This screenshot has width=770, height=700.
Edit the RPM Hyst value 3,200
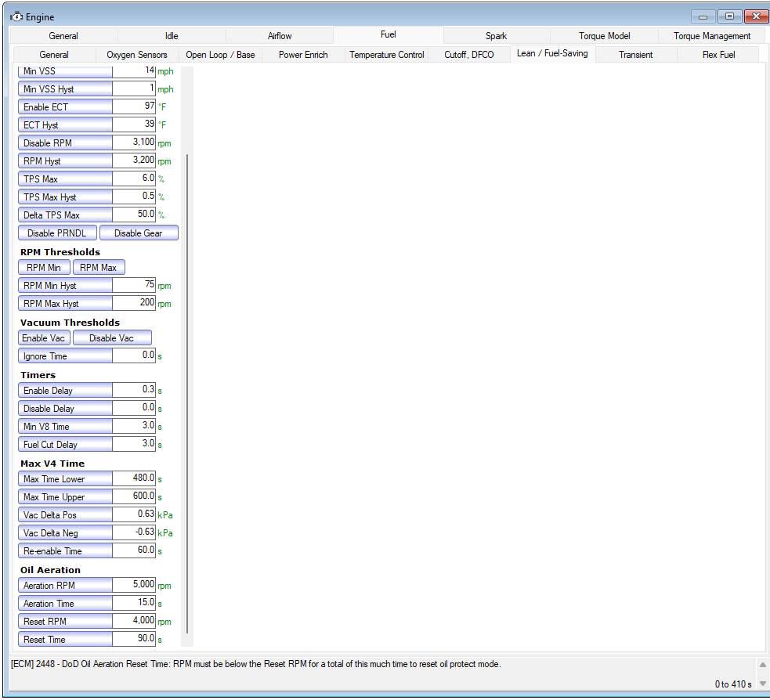134,161
